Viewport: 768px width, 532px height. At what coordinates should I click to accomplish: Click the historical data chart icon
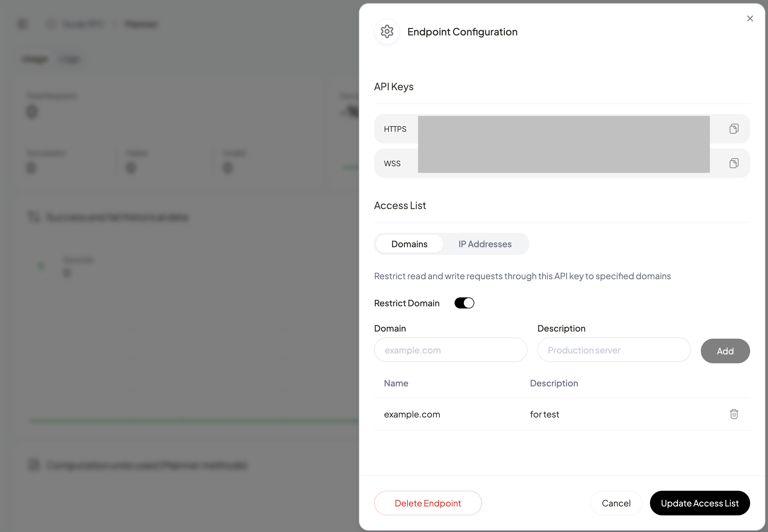33,217
